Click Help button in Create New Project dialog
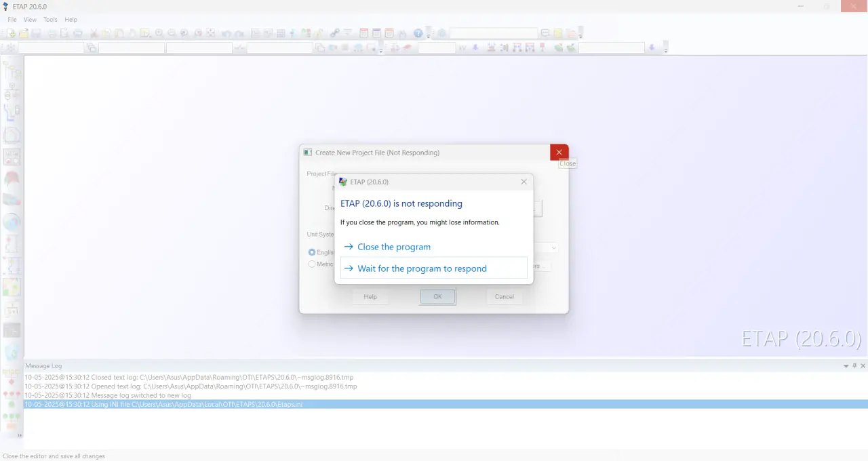Viewport: 868px width, 461px height. [x=370, y=296]
